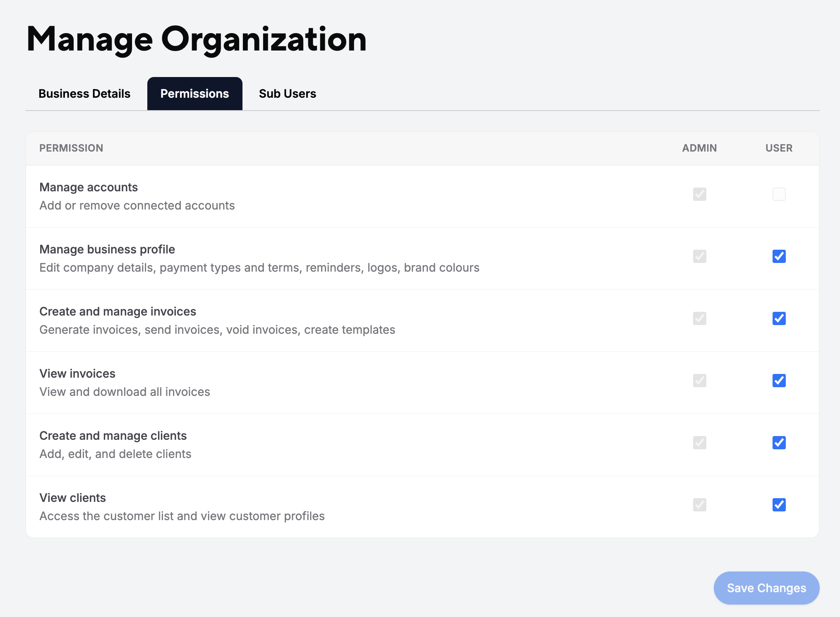Click Admin checkbox for Manage accounts
Viewport: 840px width, 617px height.
point(699,194)
